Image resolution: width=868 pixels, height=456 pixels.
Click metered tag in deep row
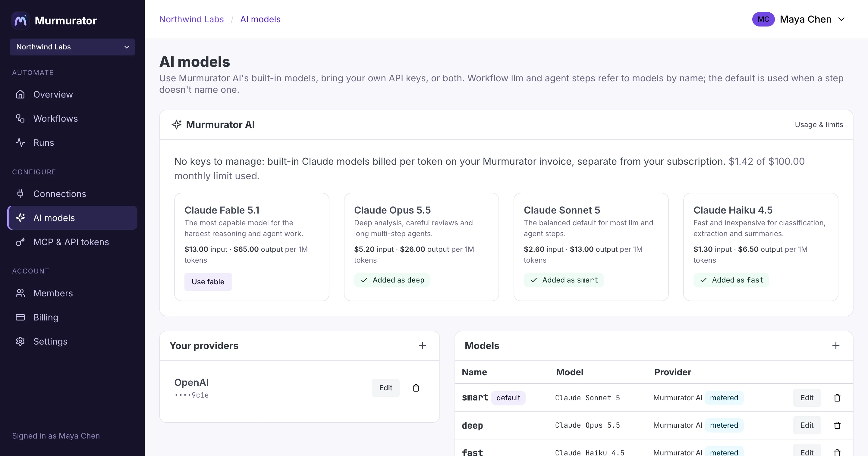click(x=724, y=425)
